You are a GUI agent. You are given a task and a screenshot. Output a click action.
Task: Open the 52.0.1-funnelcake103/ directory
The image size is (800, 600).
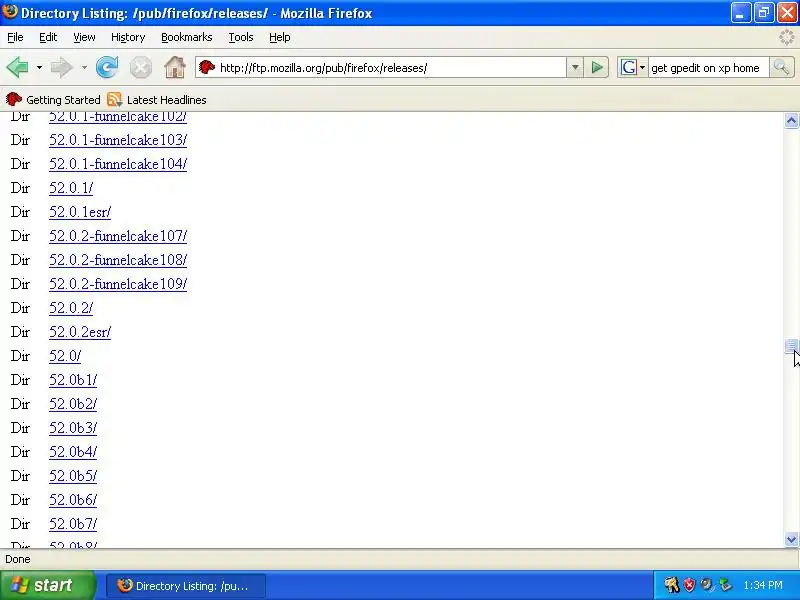(x=118, y=140)
